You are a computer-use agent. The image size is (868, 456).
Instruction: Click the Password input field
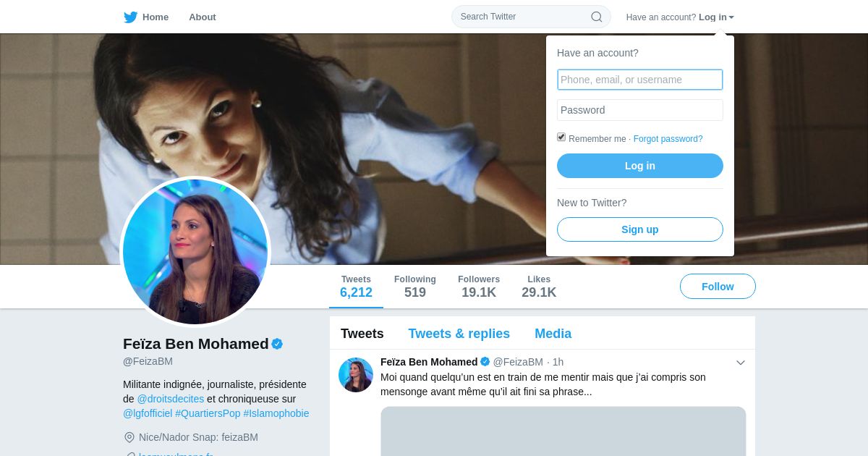640,110
